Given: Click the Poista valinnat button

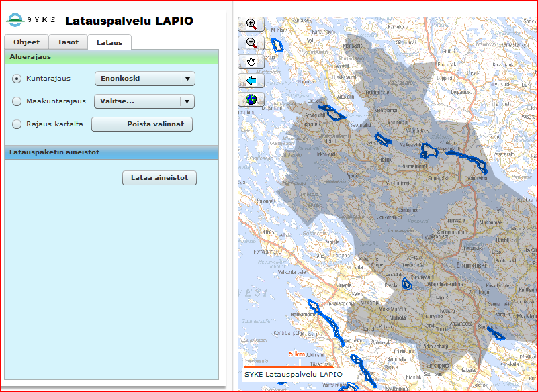Looking at the screenshot, I should tap(142, 124).
